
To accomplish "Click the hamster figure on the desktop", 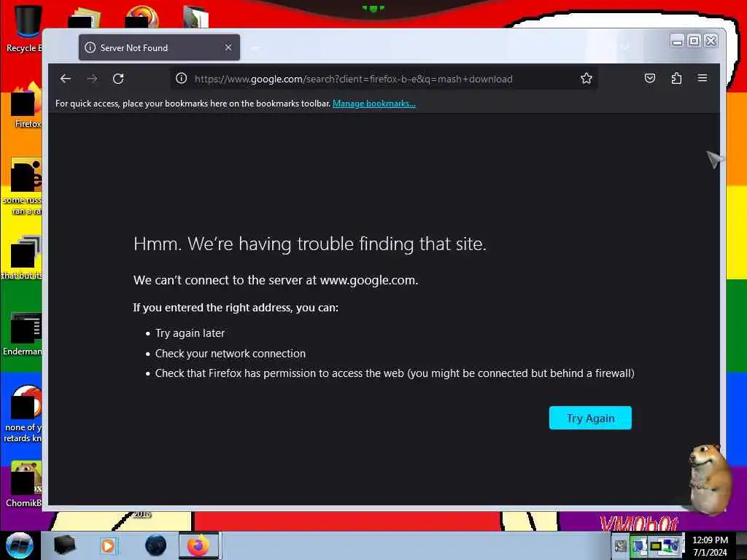I will [x=710, y=478].
